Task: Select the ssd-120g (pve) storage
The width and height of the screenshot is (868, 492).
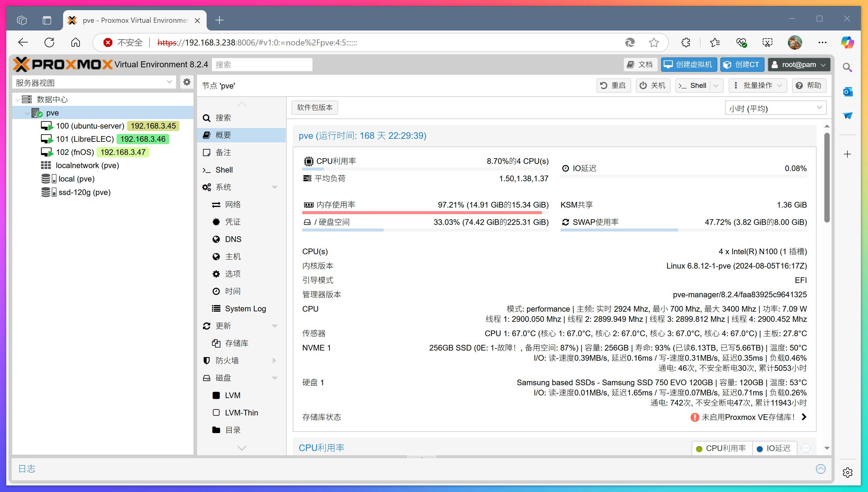Action: [x=84, y=192]
